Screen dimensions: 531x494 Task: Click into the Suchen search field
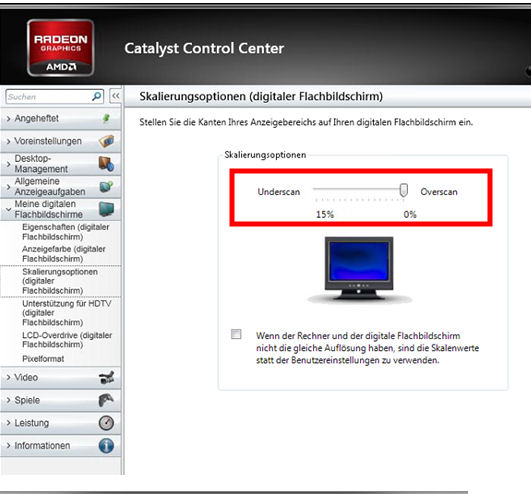(48, 97)
